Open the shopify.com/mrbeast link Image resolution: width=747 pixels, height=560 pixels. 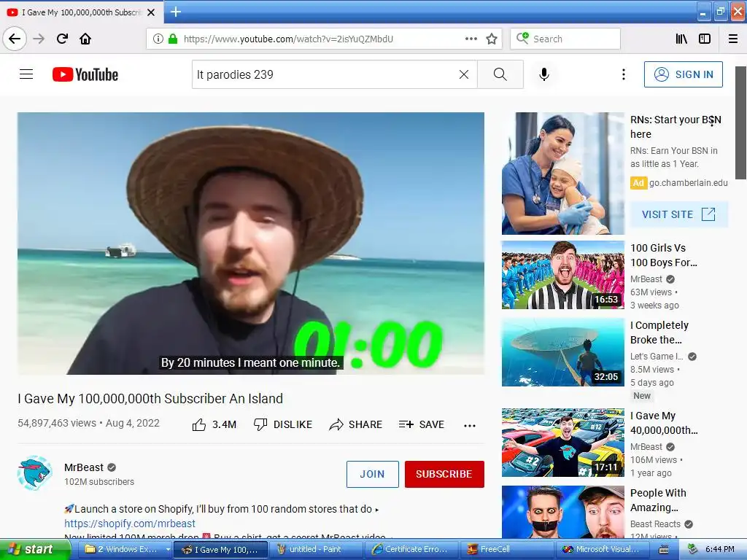pos(130,524)
